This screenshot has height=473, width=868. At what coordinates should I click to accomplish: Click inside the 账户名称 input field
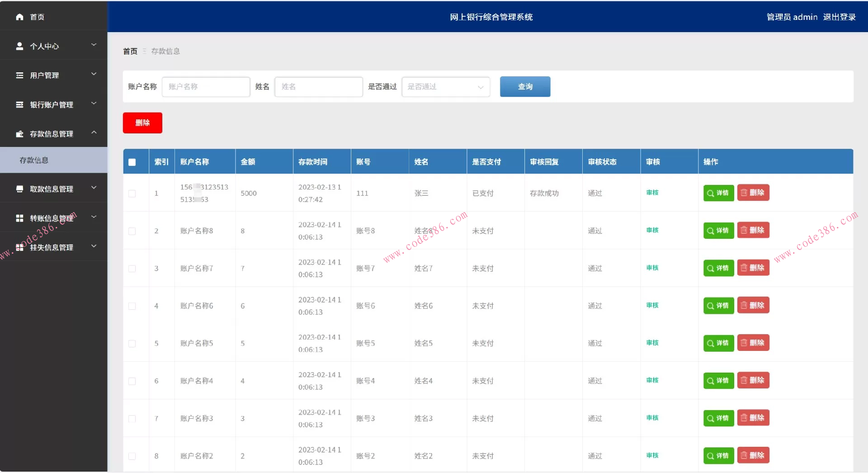[x=206, y=87]
